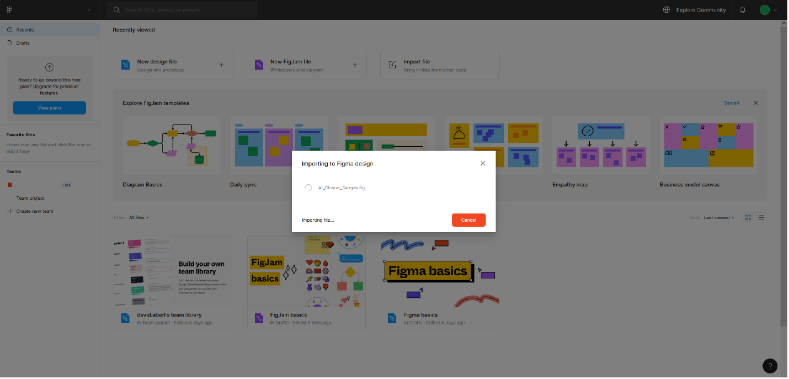Select Drafts in the sidebar

(49, 43)
